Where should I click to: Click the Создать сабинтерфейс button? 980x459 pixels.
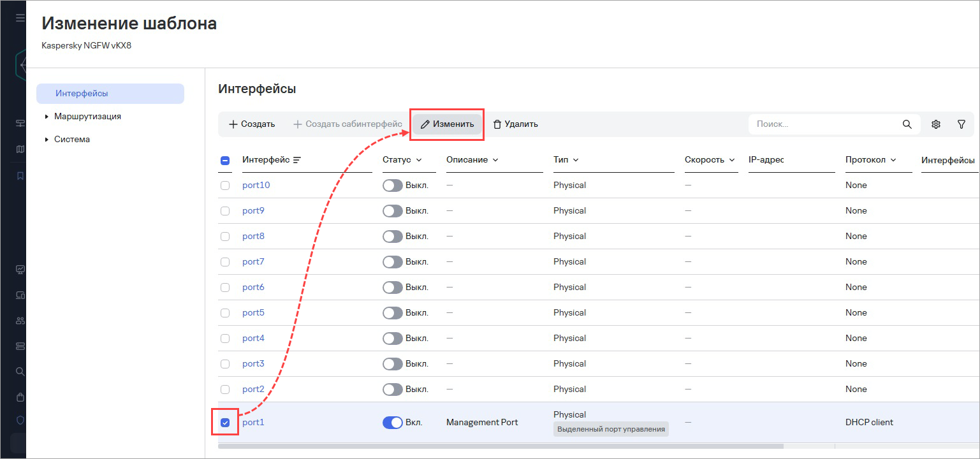point(347,124)
